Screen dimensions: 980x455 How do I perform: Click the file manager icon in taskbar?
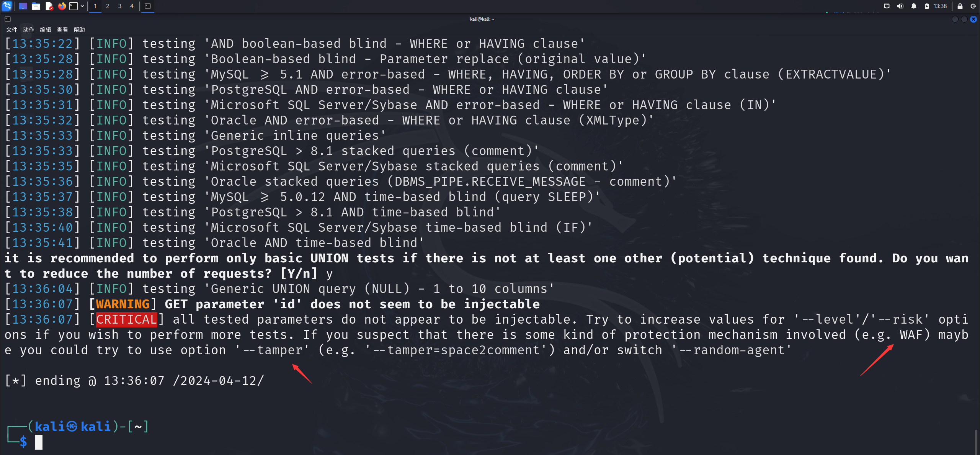click(35, 6)
